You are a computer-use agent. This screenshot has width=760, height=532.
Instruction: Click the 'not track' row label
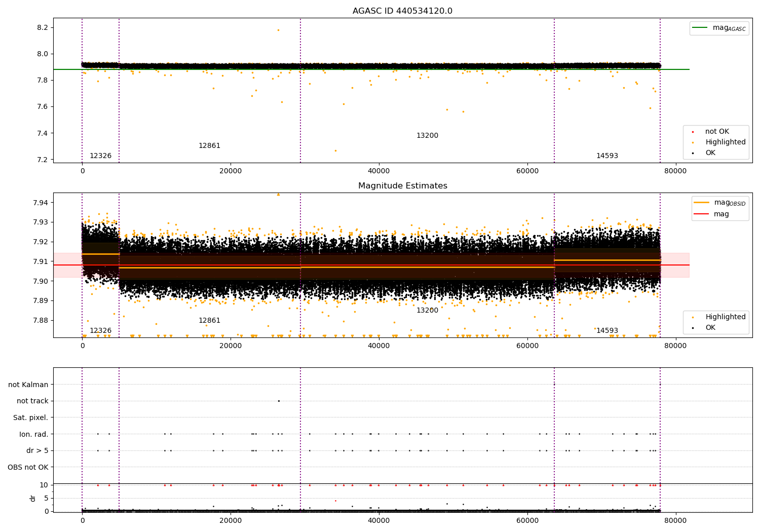click(32, 401)
